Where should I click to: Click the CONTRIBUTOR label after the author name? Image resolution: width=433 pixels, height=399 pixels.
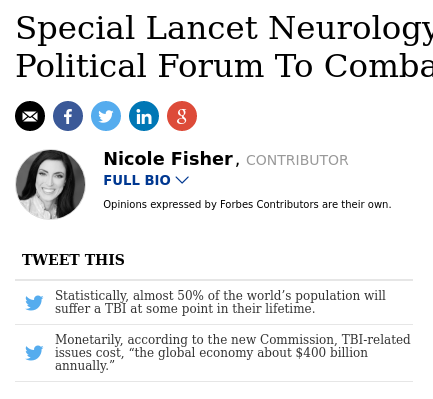[297, 160]
